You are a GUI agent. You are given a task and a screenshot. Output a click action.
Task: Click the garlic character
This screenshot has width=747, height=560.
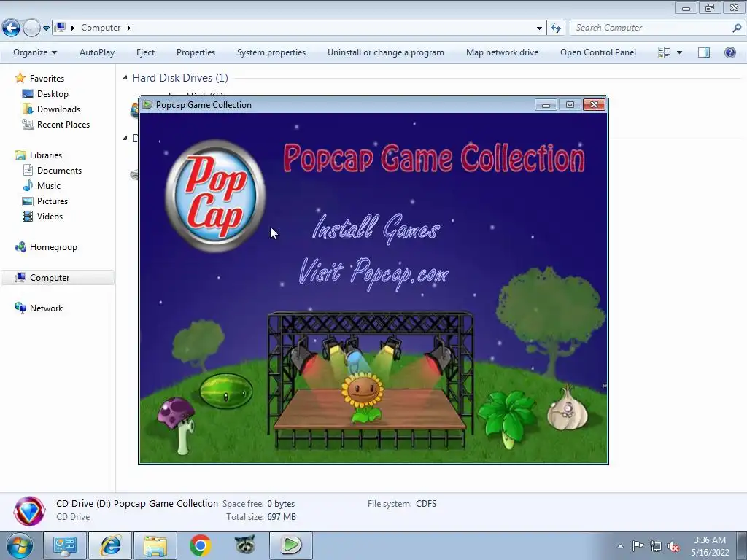click(x=567, y=408)
